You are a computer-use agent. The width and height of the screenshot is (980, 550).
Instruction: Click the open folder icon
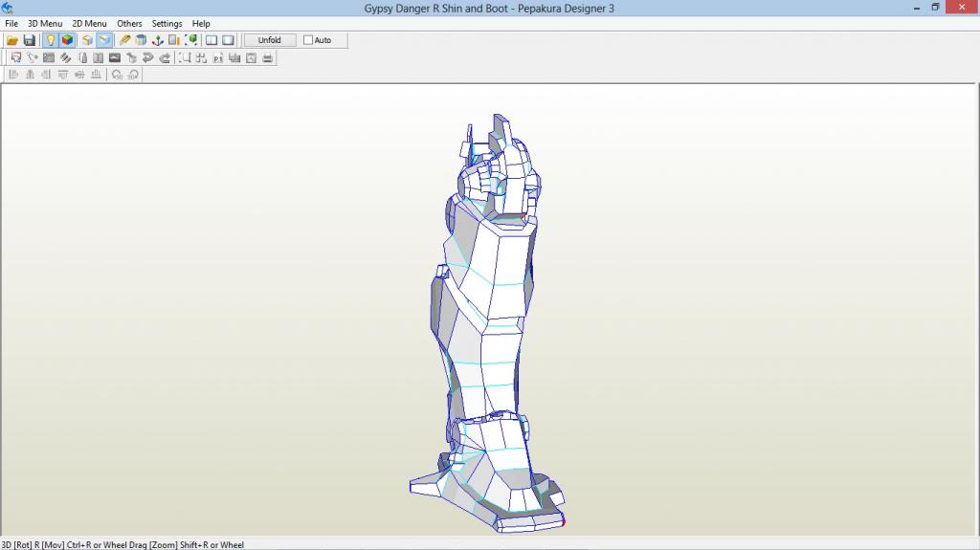click(x=12, y=40)
